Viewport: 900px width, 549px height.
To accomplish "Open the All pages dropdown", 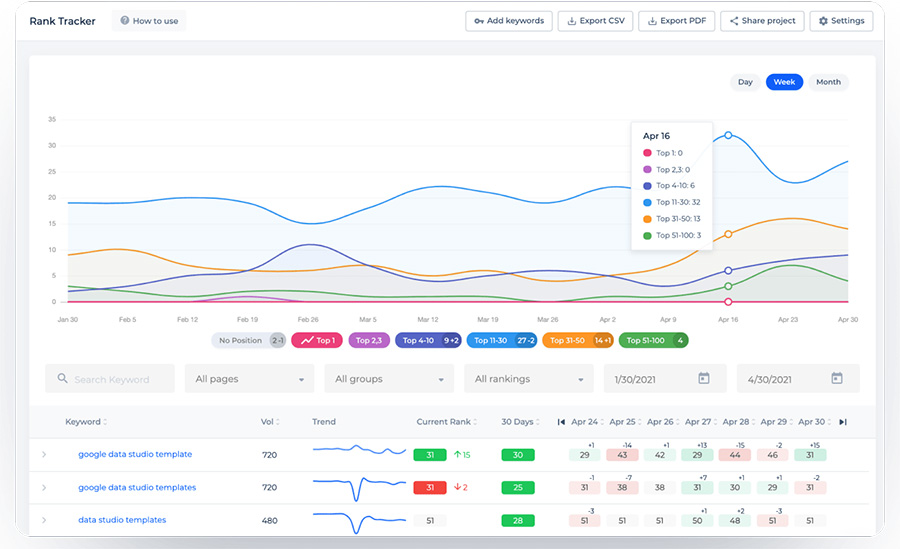I will tap(250, 379).
